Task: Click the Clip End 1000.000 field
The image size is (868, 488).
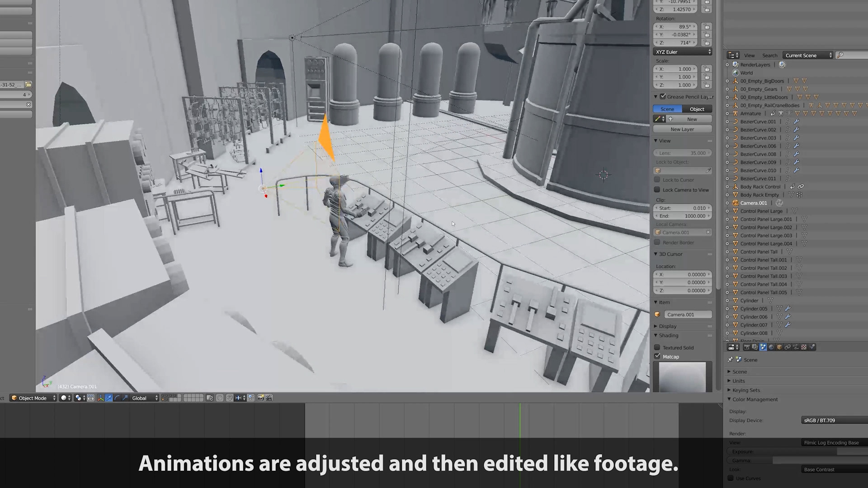Action: coord(683,216)
